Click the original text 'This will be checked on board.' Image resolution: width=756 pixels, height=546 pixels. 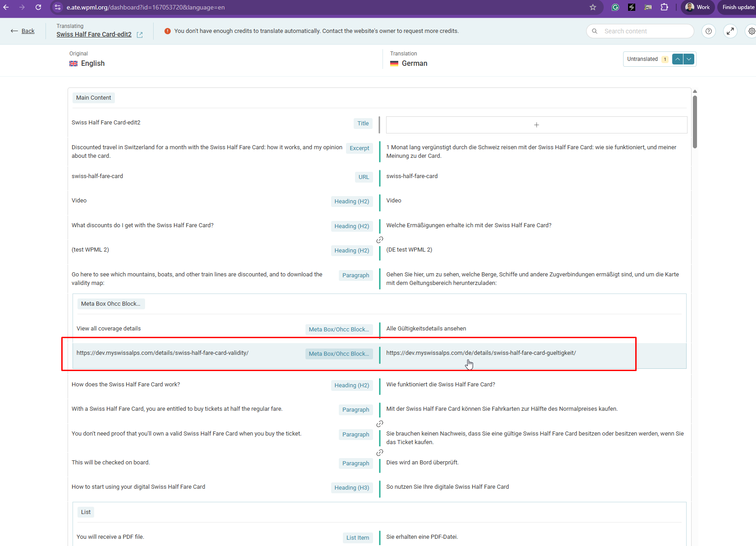(x=111, y=463)
